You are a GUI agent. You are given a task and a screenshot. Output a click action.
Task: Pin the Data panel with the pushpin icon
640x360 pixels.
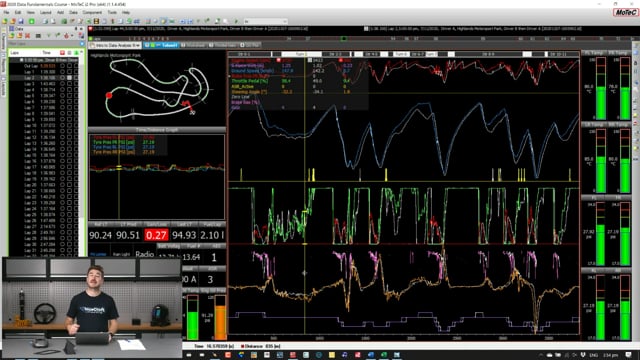(x=76, y=29)
